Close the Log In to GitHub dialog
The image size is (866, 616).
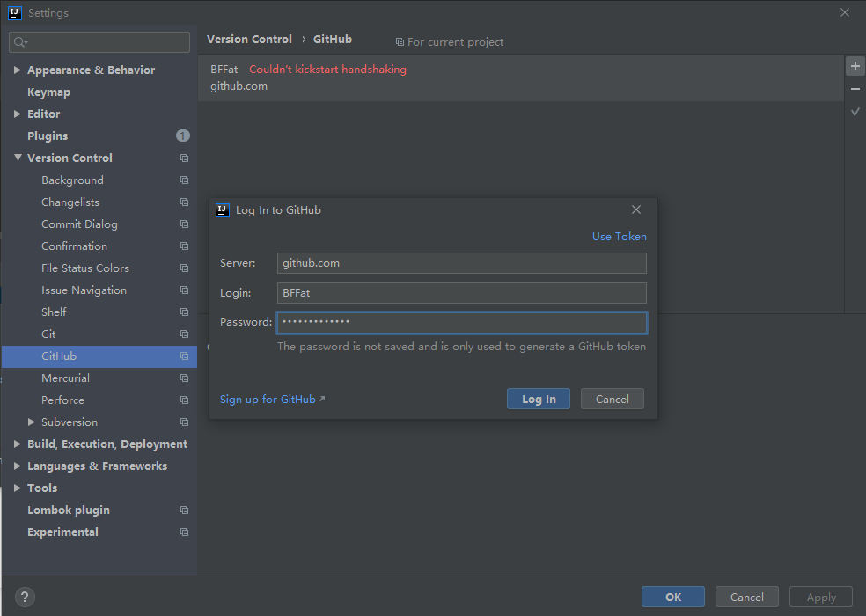click(x=636, y=209)
